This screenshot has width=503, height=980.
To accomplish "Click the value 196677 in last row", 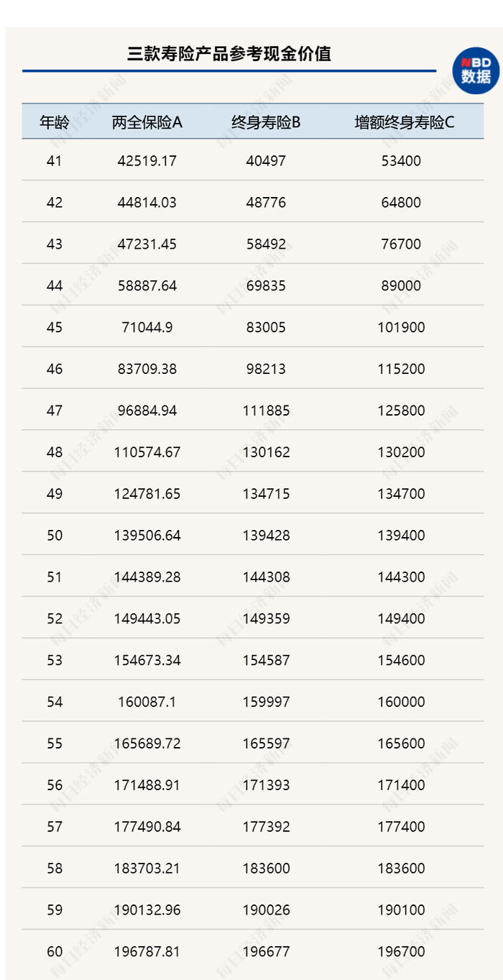I will (x=266, y=952).
